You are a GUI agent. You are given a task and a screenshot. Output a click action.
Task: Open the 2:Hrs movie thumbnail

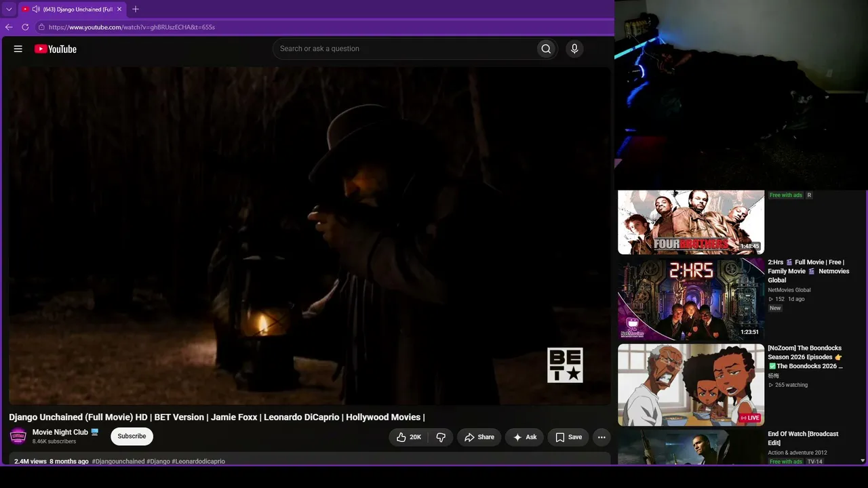691,299
